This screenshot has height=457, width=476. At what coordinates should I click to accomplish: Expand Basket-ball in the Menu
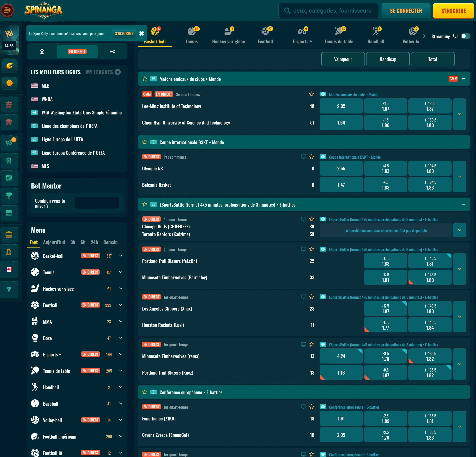[121, 256]
